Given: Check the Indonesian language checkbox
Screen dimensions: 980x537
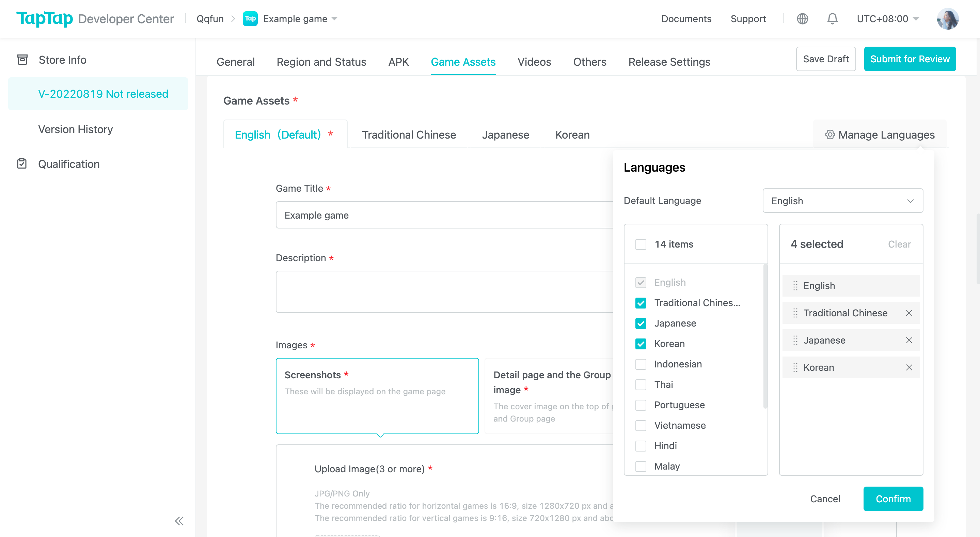Looking at the screenshot, I should pyautogui.click(x=641, y=364).
